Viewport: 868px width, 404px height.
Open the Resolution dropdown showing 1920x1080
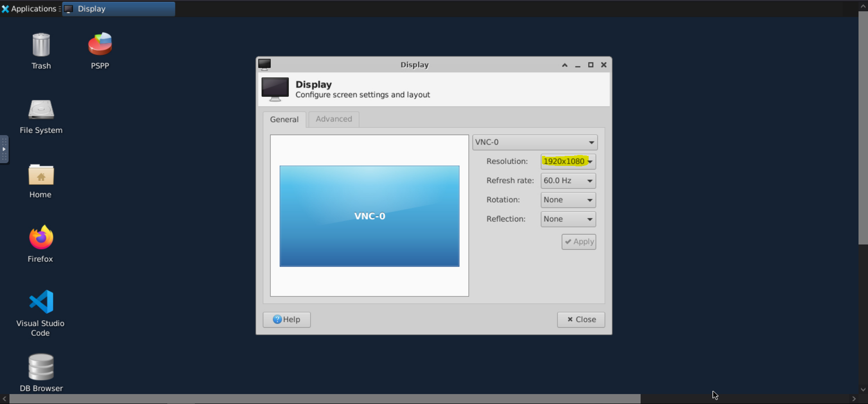coord(568,161)
